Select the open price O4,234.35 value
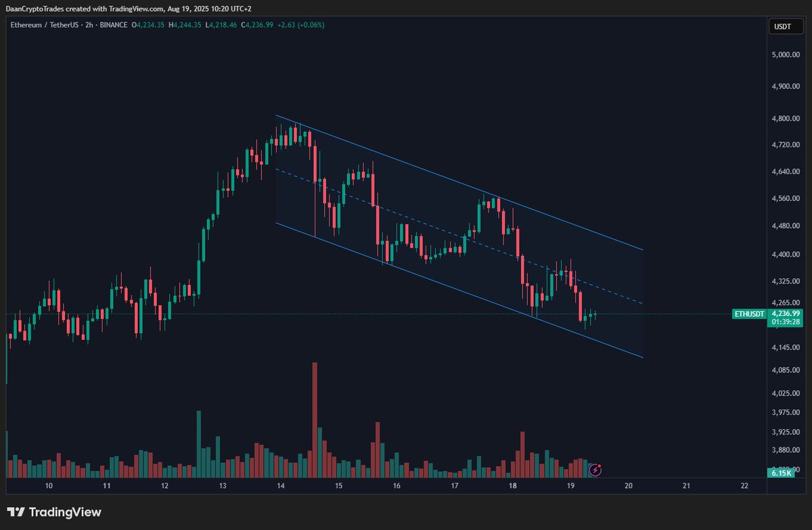 pos(149,24)
